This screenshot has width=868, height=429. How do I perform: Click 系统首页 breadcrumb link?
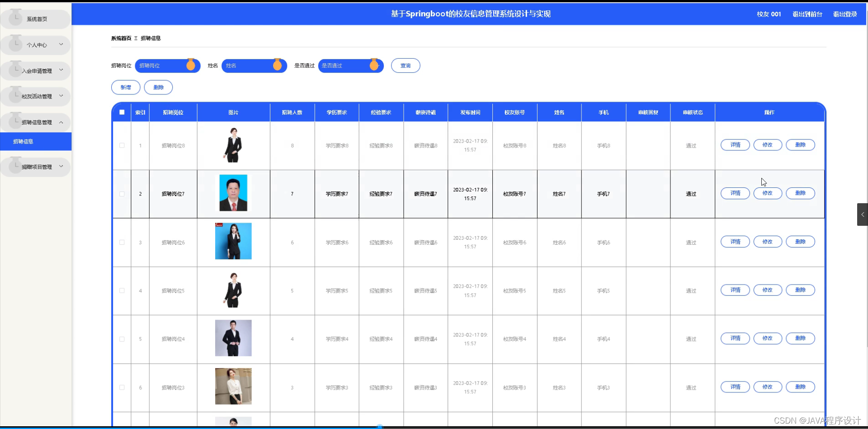pyautogui.click(x=121, y=38)
